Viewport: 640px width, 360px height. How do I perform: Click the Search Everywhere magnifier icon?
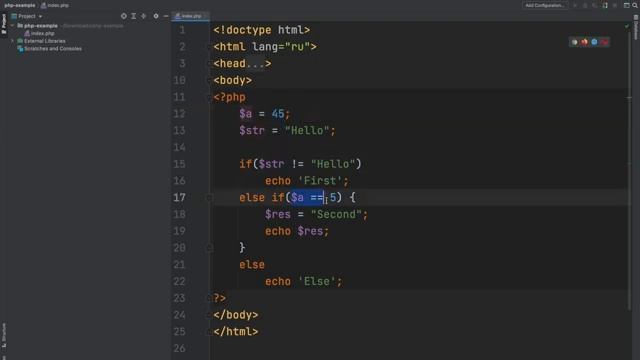point(635,5)
